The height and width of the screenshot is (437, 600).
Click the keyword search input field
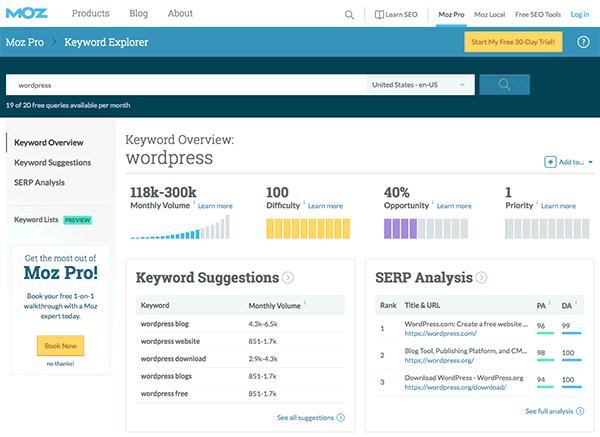pos(186,85)
